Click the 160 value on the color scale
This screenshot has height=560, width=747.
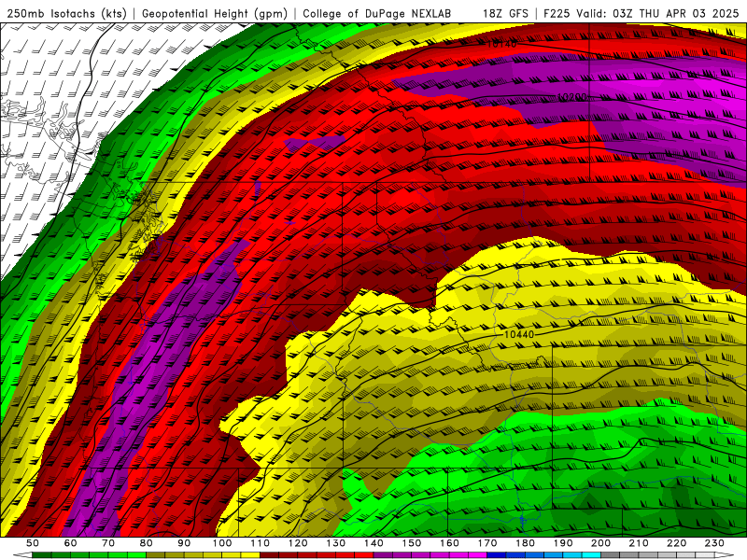tap(449, 543)
